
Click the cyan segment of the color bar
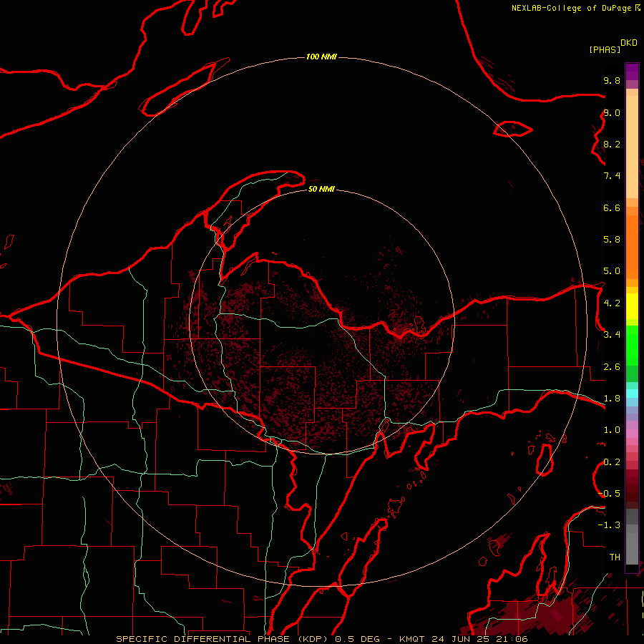pos(632,394)
